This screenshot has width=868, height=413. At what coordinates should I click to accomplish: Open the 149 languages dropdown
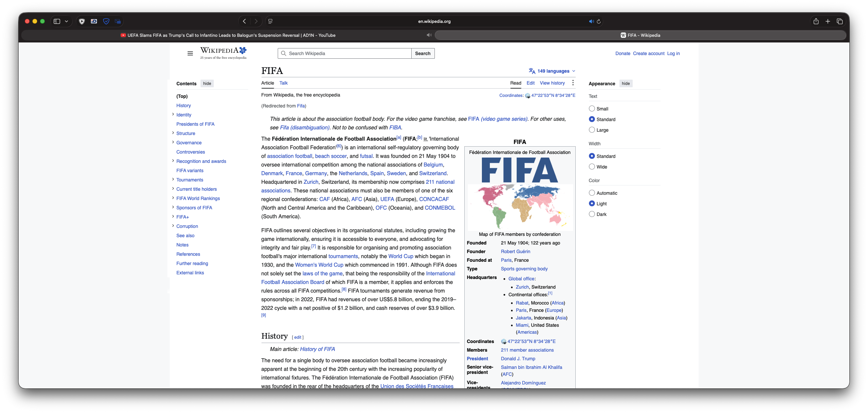[x=552, y=71]
